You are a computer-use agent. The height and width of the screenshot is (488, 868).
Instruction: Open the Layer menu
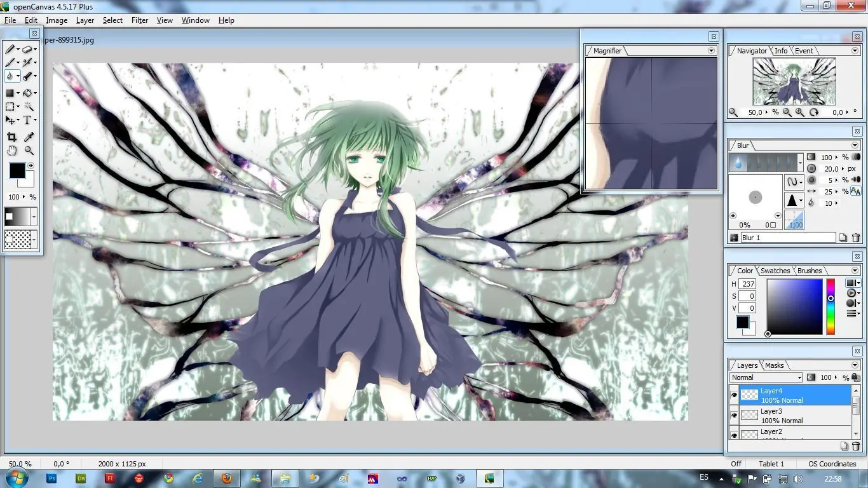pyautogui.click(x=85, y=20)
